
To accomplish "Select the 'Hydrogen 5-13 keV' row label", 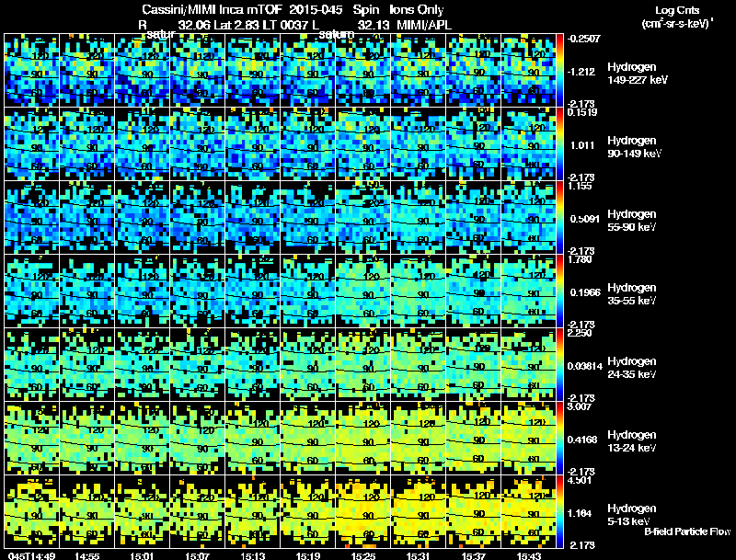I will click(632, 515).
